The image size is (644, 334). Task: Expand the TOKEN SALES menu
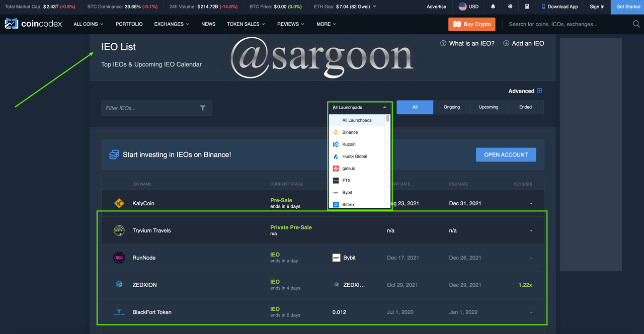(246, 24)
